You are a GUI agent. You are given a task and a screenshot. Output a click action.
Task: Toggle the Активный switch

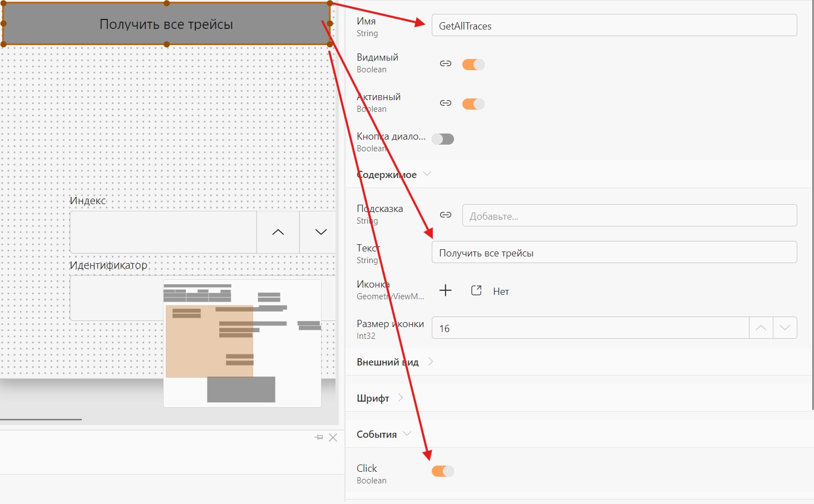point(473,104)
